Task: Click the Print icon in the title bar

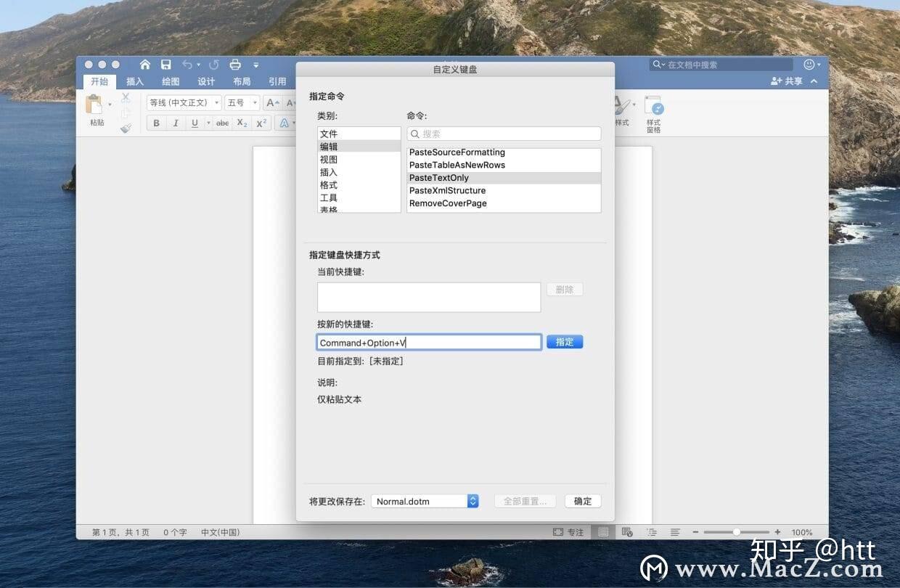Action: [235, 64]
